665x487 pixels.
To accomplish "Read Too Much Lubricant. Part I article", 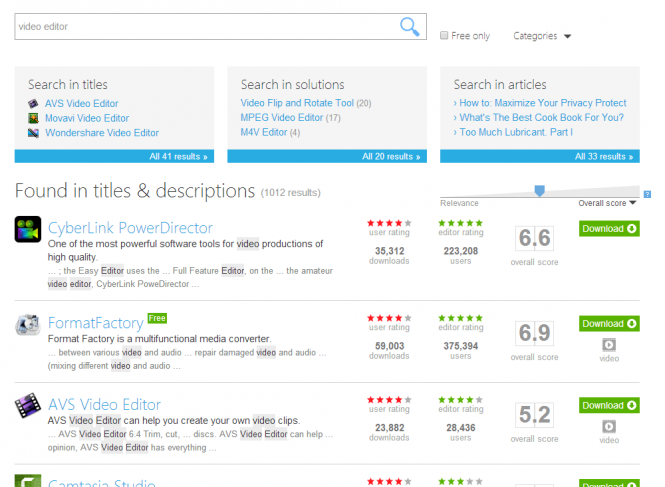I will coord(516,132).
